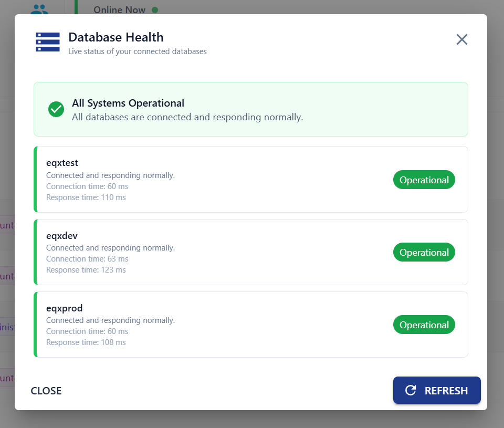
Task: Click the Database Health header icon
Action: tap(47, 42)
